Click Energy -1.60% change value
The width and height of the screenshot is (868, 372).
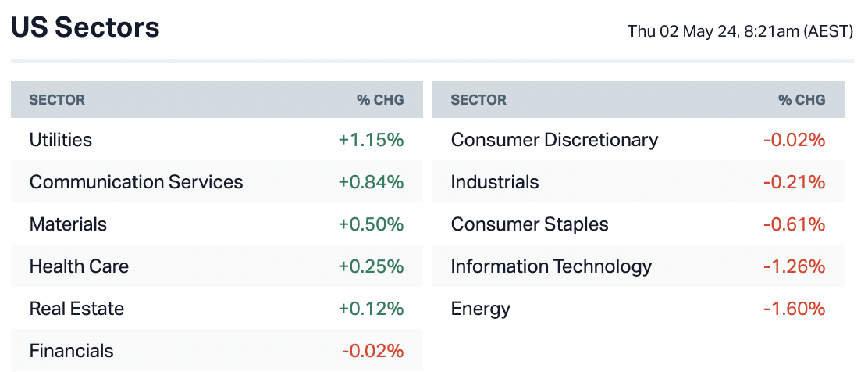pyautogui.click(x=794, y=309)
